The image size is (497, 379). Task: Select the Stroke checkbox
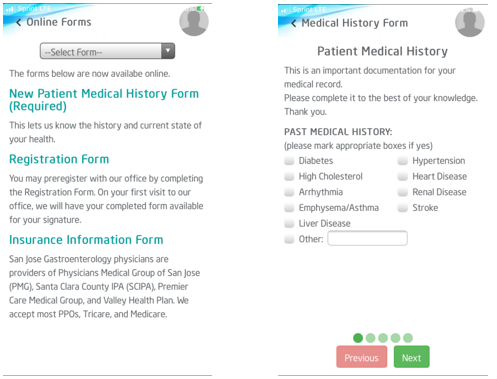(x=403, y=207)
